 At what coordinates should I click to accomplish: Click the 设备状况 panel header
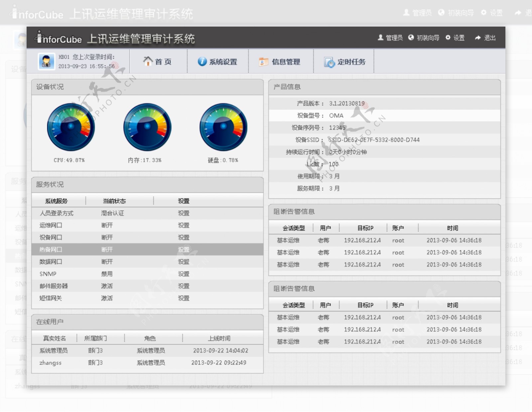[147, 87]
